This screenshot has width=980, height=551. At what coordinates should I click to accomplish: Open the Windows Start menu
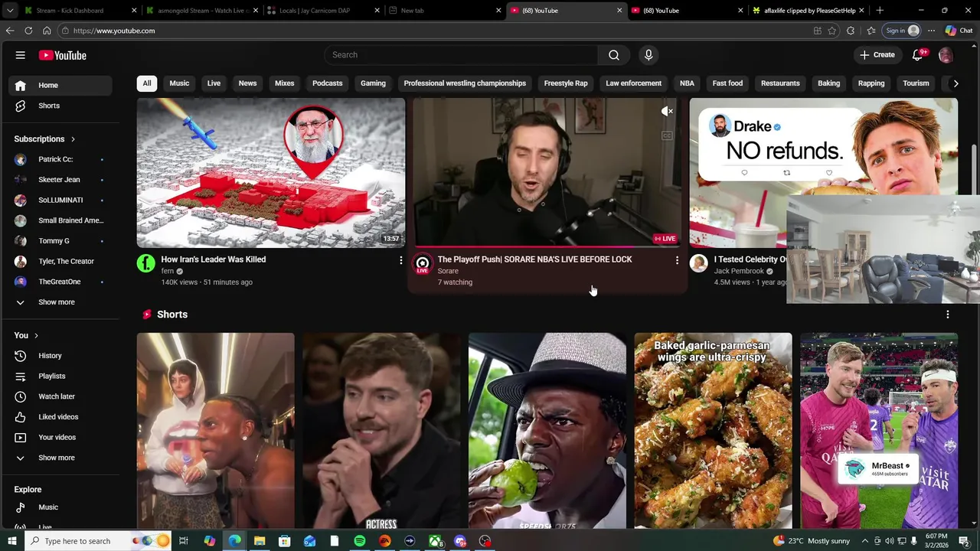click(11, 541)
